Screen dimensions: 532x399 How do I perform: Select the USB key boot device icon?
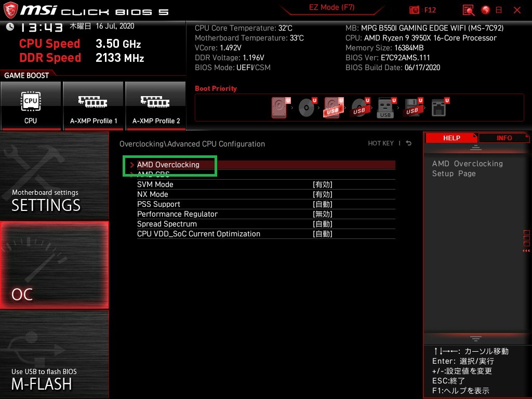(x=387, y=108)
